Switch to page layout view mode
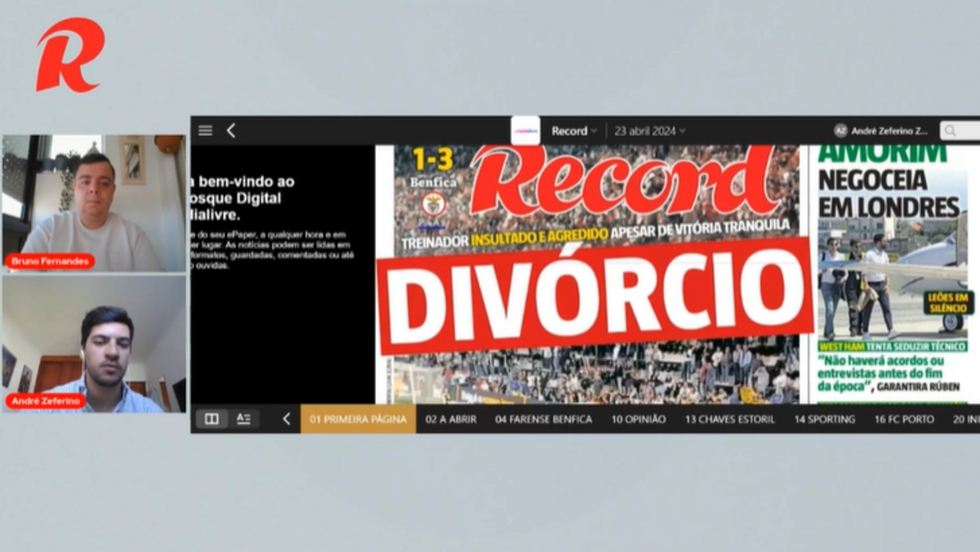The image size is (980, 552). pyautogui.click(x=212, y=419)
